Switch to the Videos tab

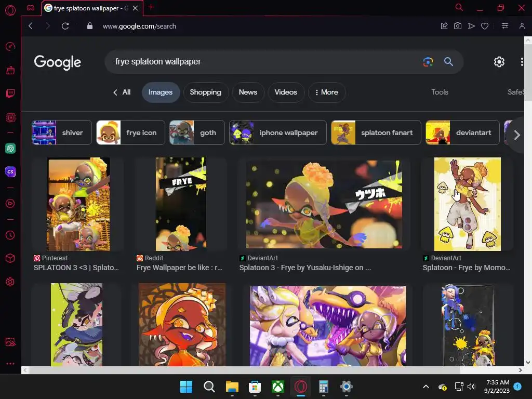[286, 92]
